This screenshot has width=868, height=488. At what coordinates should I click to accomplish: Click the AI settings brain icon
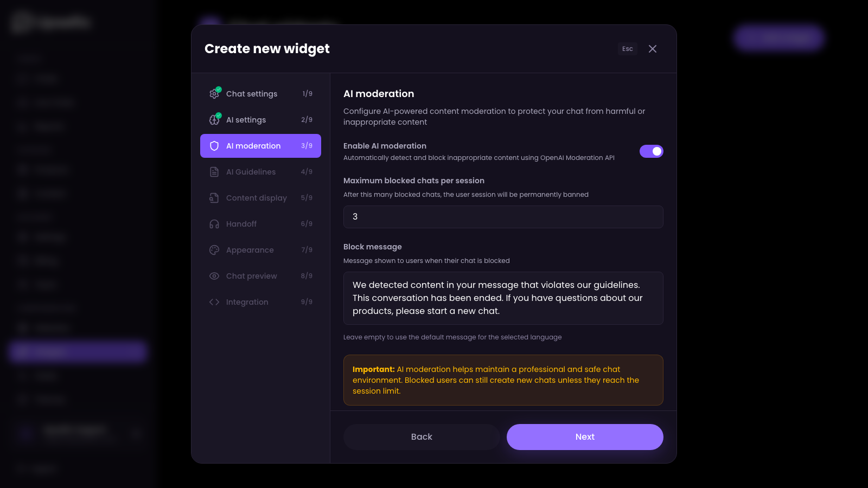[214, 119]
